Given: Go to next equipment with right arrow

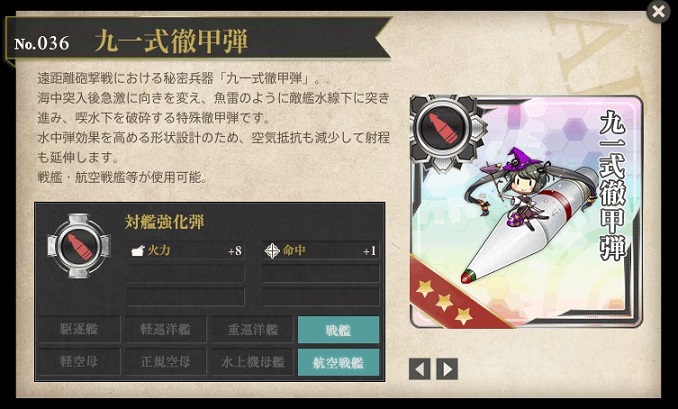Looking at the screenshot, I should (x=447, y=369).
